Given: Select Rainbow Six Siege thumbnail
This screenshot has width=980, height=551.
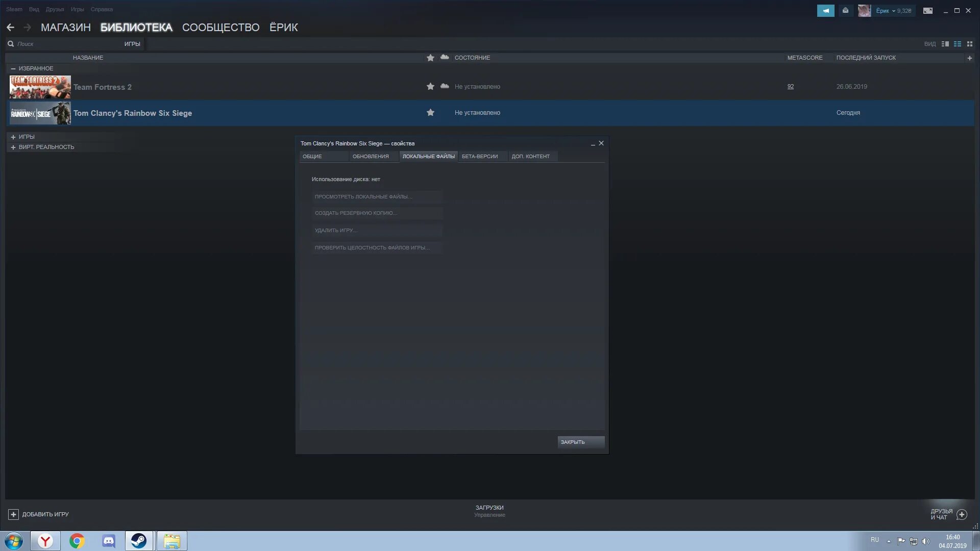Looking at the screenshot, I should coord(40,113).
